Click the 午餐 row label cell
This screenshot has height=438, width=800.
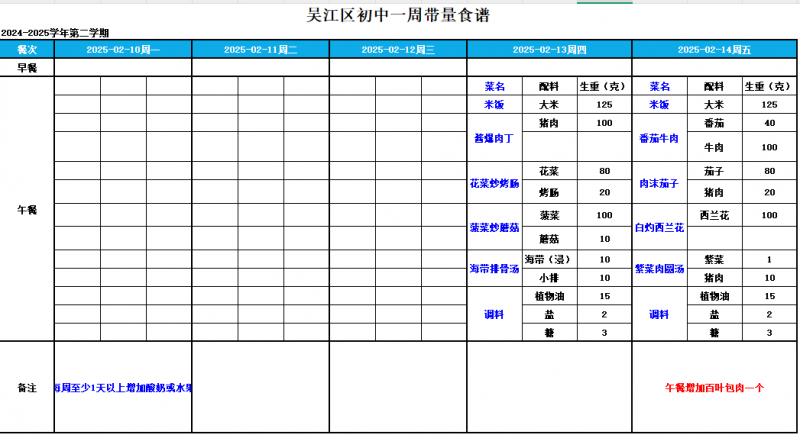[x=27, y=210]
